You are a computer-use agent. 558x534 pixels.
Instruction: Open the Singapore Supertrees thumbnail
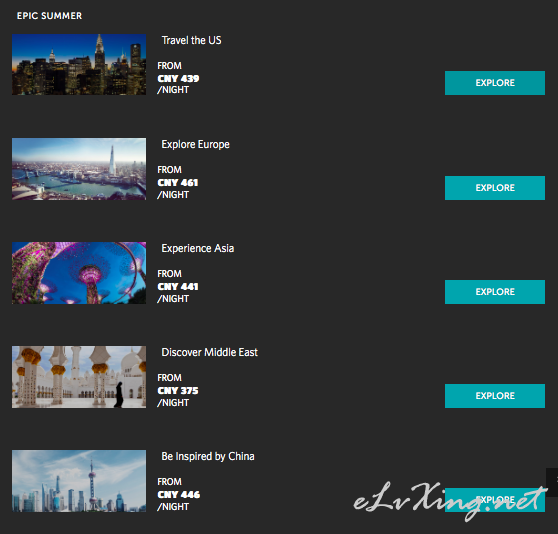79,273
